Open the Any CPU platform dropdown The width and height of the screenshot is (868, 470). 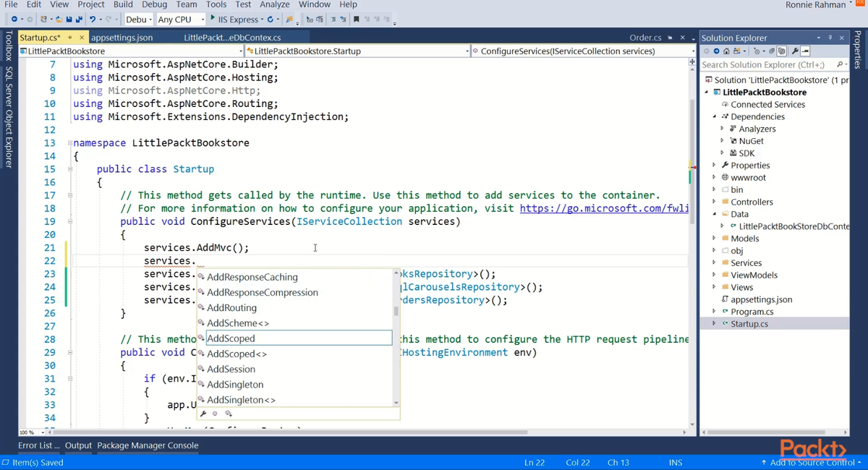point(181,19)
